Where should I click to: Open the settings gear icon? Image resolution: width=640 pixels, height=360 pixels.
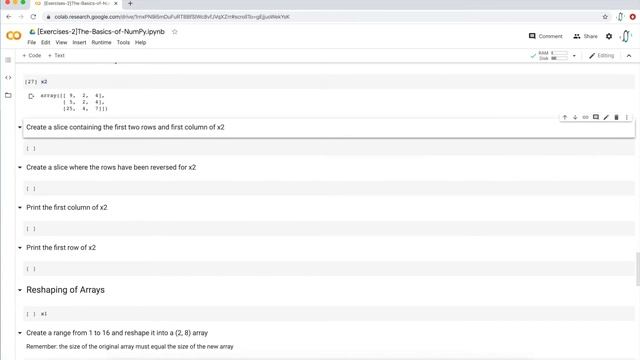pyautogui.click(x=609, y=36)
